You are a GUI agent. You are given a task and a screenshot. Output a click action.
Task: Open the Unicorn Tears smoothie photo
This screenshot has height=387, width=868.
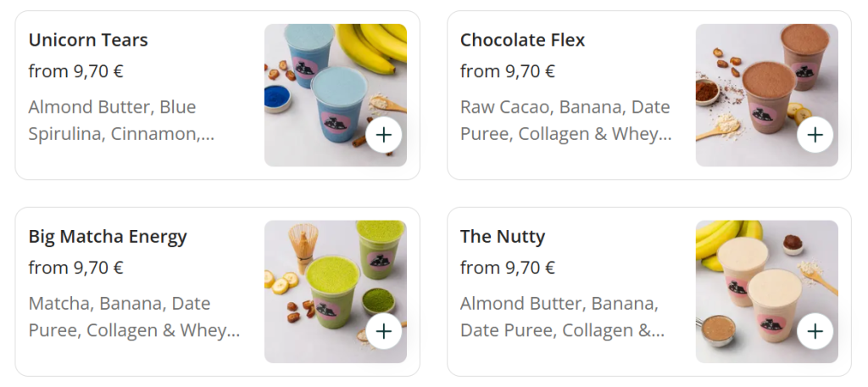click(322, 85)
